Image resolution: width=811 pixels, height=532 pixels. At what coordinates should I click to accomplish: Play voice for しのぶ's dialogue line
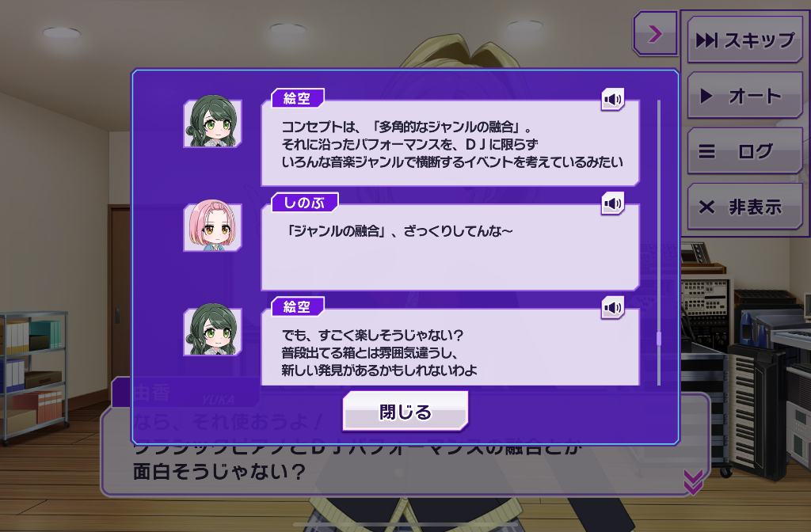[x=613, y=203]
